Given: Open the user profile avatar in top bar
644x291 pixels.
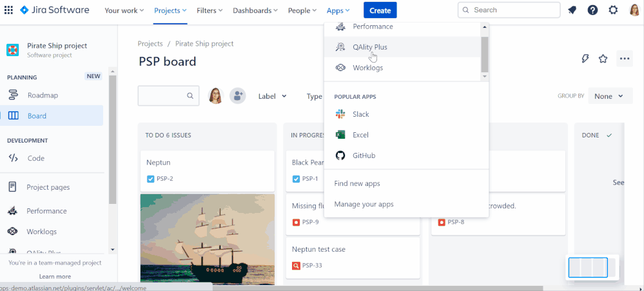Looking at the screenshot, I should pos(634,10).
